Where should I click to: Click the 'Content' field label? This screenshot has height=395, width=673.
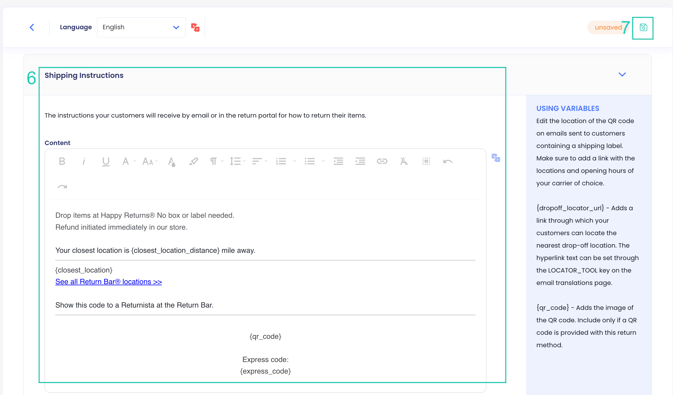58,143
